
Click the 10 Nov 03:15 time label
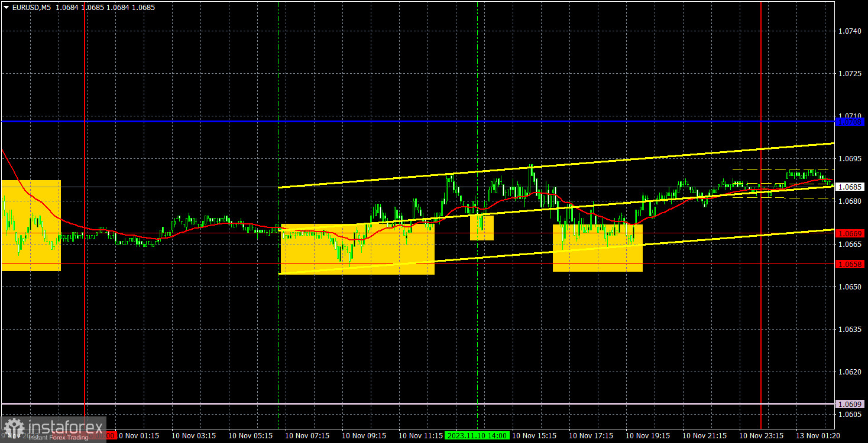[193, 436]
